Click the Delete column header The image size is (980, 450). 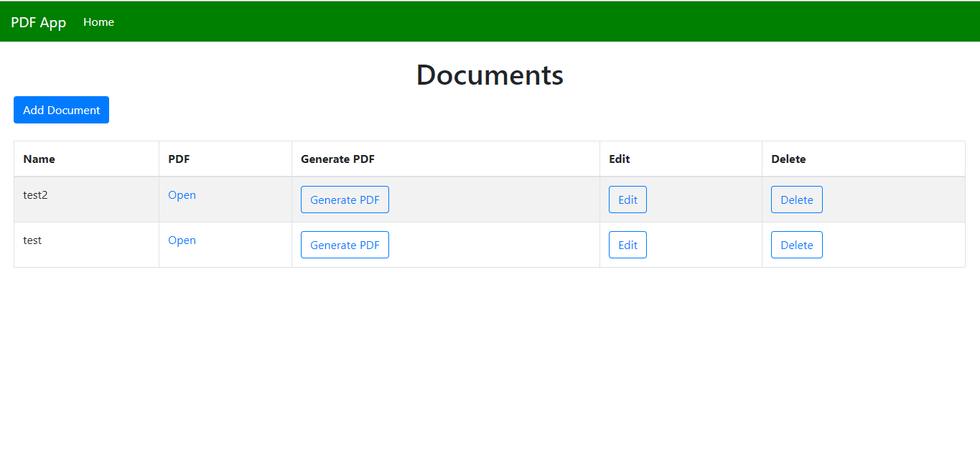[x=864, y=159]
